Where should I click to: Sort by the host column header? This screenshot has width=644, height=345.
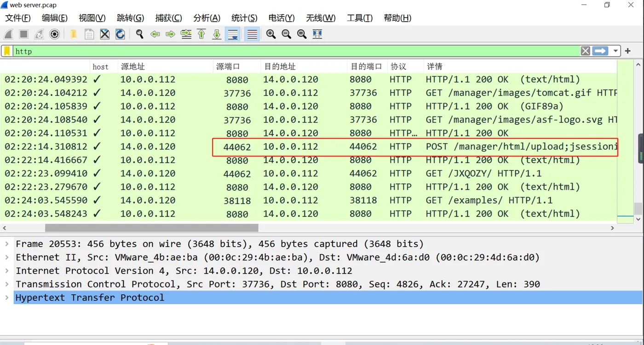pos(103,66)
